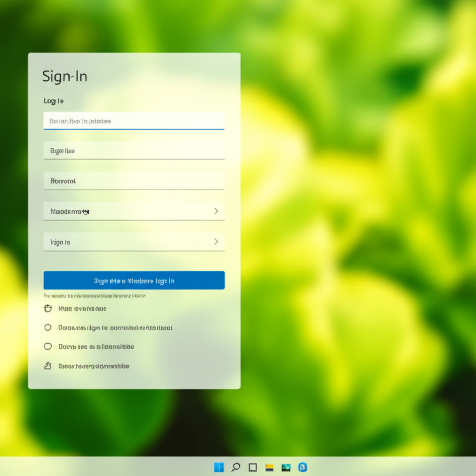Click into the third text field

point(134,181)
